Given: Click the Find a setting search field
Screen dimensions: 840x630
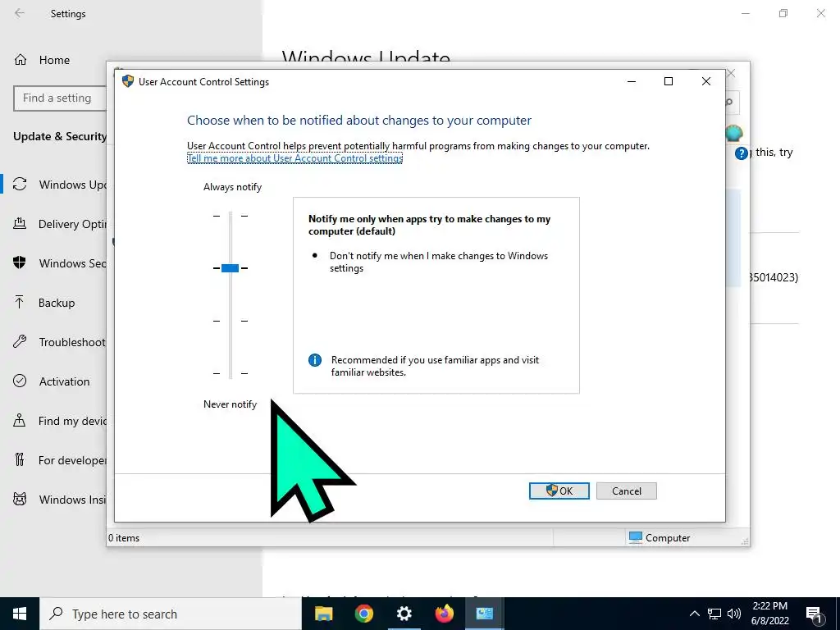Looking at the screenshot, I should click(x=60, y=98).
